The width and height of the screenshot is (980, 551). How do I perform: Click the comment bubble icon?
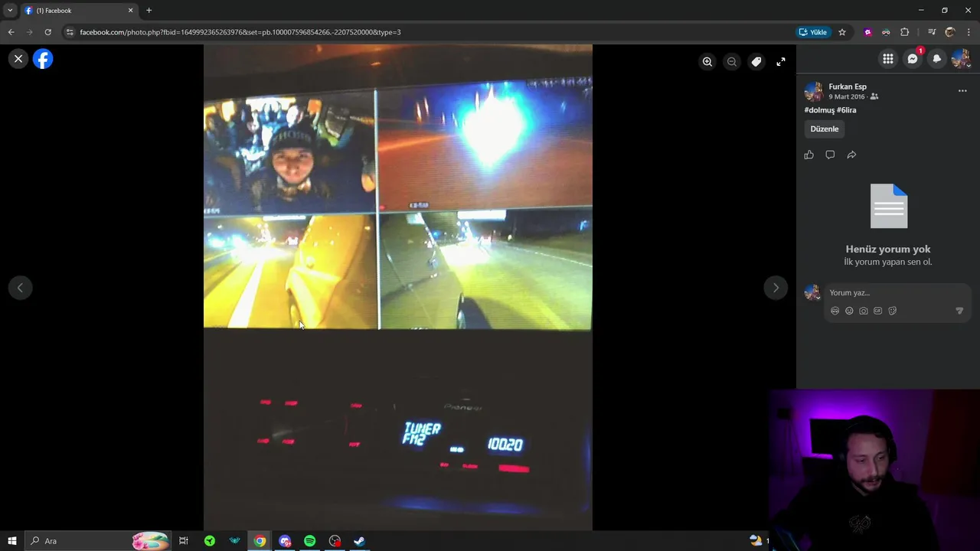click(830, 155)
